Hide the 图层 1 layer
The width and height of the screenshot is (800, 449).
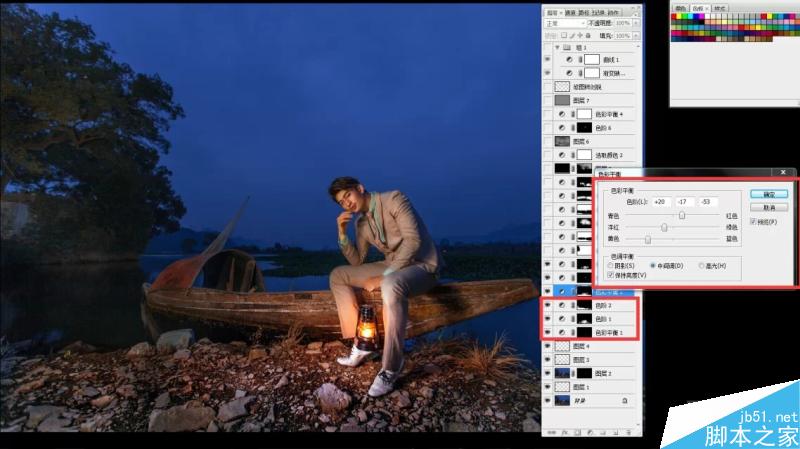(548, 387)
